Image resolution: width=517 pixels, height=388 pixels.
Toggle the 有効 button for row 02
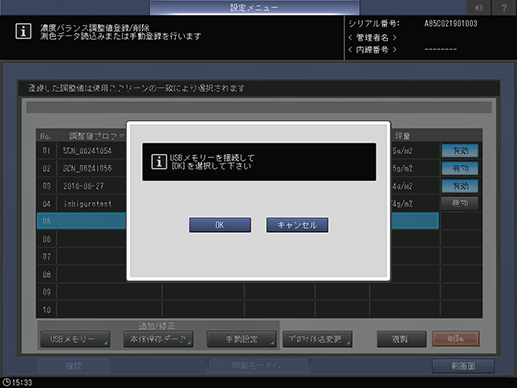(x=460, y=168)
